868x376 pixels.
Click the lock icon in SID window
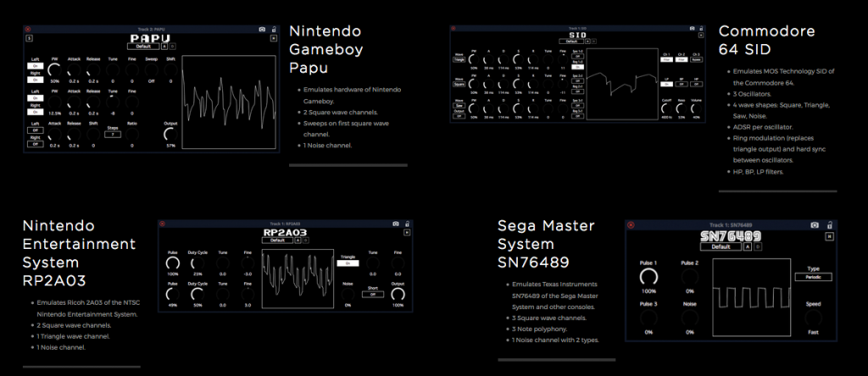coord(701,28)
